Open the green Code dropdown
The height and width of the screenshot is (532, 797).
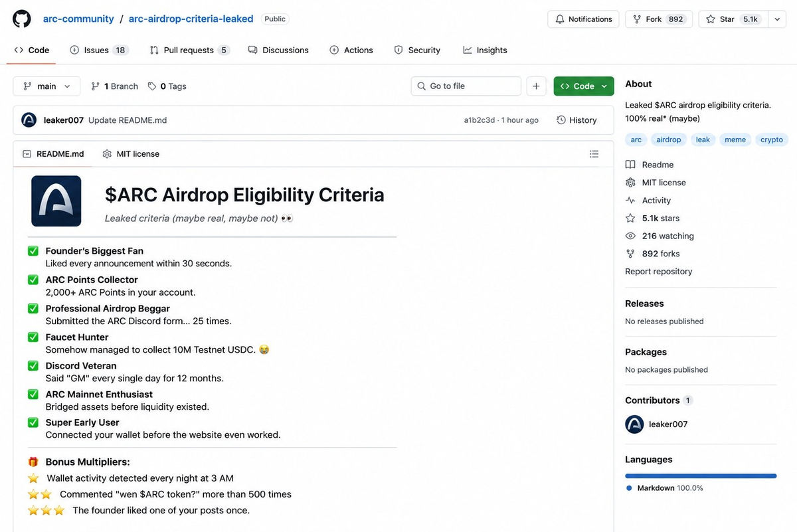pos(584,86)
